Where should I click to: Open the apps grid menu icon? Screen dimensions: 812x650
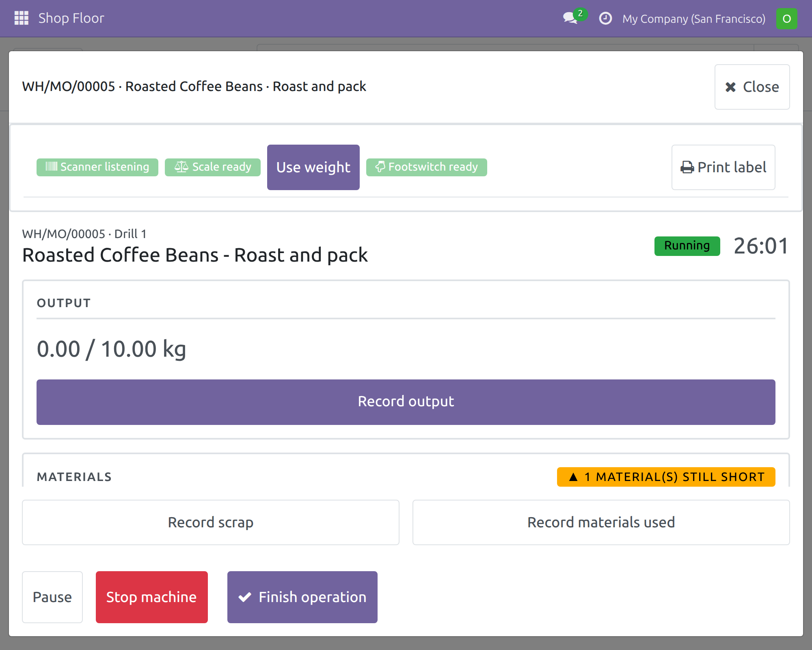click(22, 18)
